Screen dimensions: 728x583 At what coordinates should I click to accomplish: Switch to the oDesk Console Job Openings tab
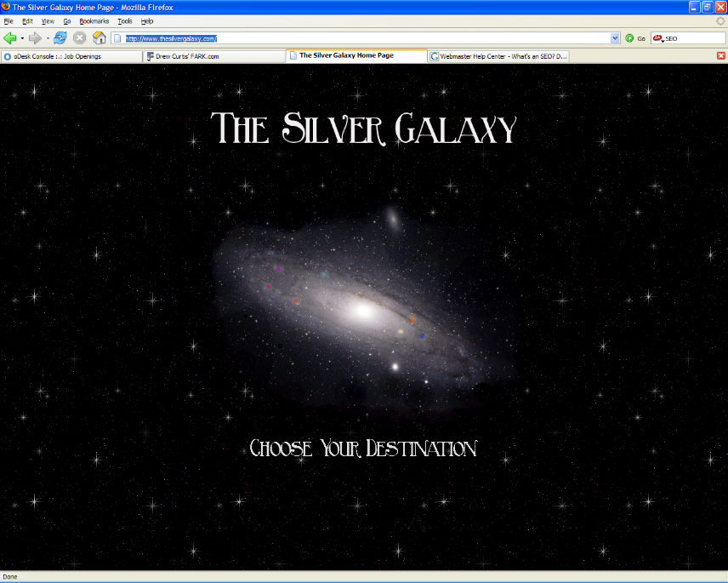pos(71,56)
